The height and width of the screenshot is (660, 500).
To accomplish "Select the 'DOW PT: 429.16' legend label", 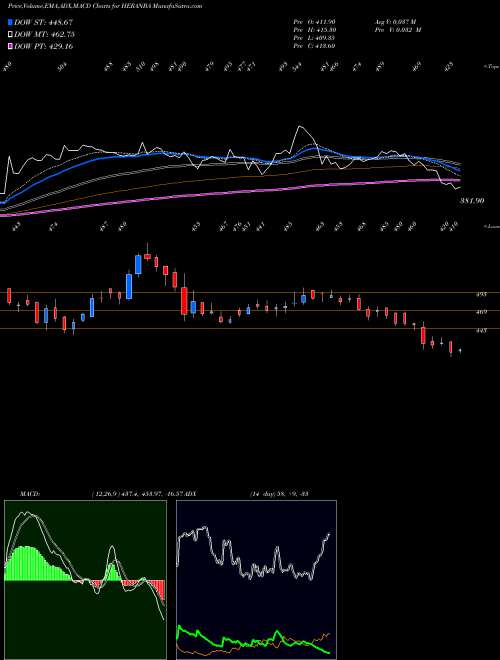I will tap(43, 46).
